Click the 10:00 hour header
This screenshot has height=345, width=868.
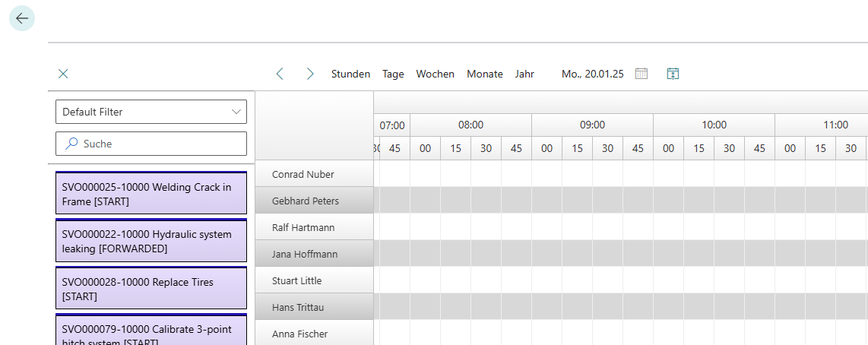(714, 125)
